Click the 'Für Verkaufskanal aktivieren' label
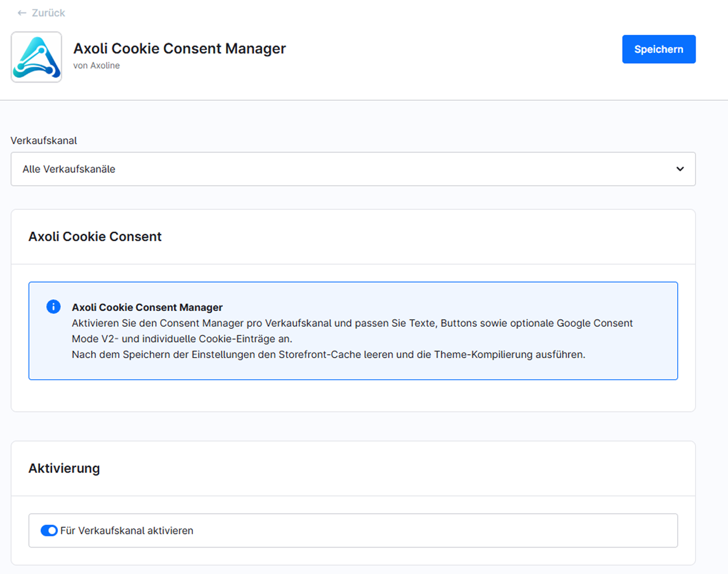 tap(127, 530)
